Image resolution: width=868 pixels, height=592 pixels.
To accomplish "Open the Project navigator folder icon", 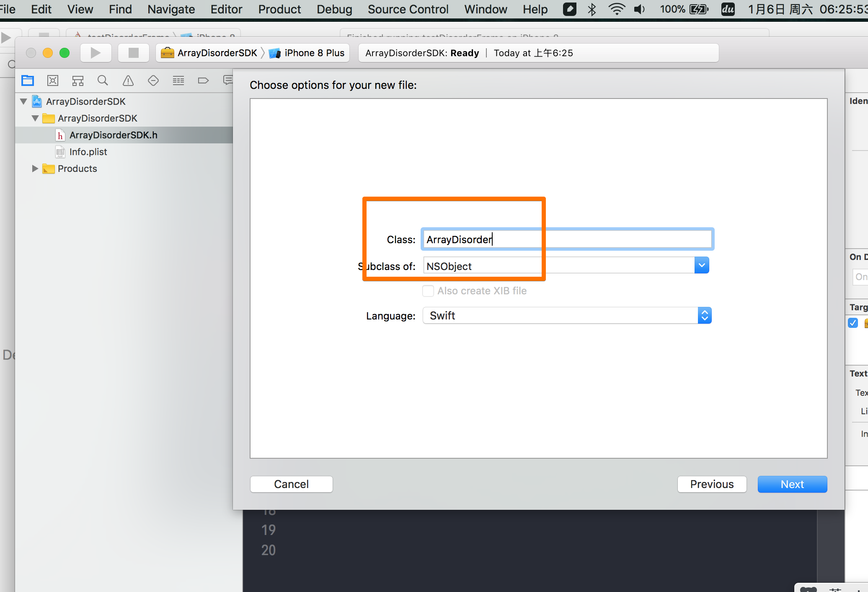I will tap(28, 80).
